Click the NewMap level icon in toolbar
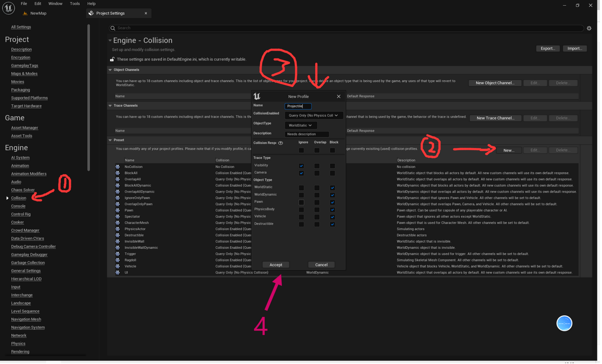The image size is (602, 364). (x=25, y=13)
